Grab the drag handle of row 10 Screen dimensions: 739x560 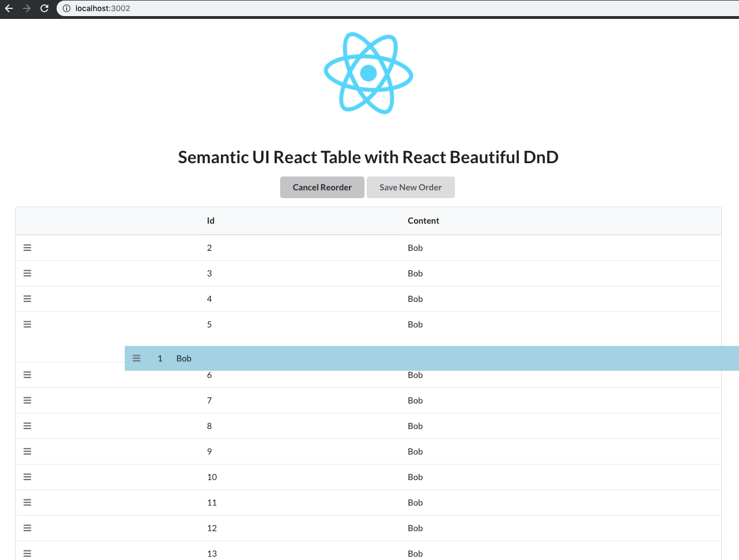[x=27, y=477]
